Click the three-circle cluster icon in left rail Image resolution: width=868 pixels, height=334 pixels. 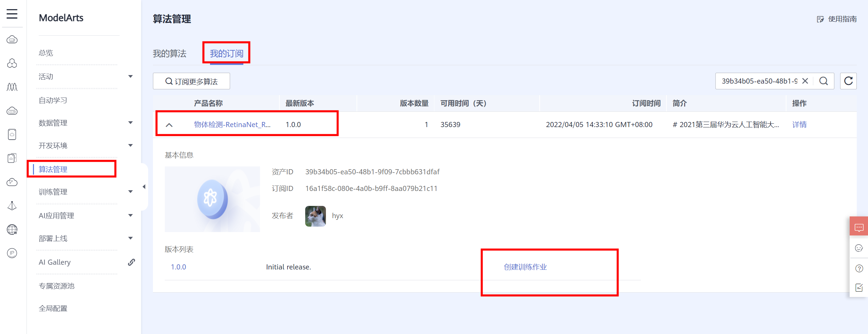coord(12,63)
